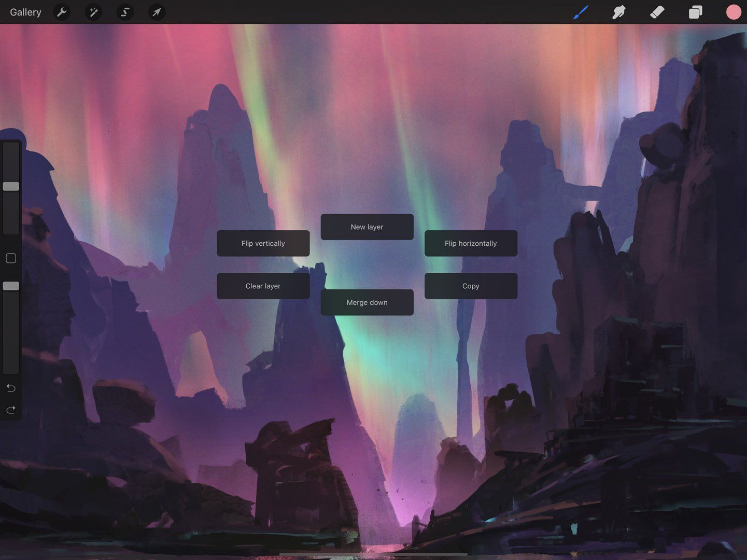Click the brush size slider handle
The image size is (747, 560).
click(x=11, y=186)
